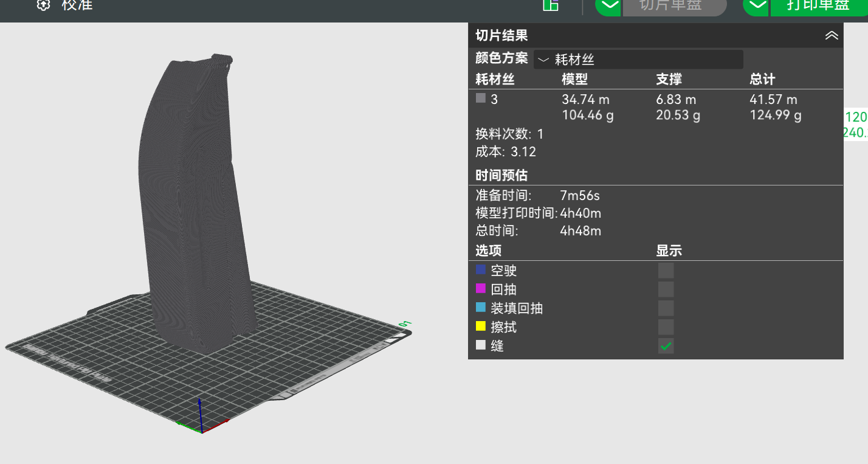Viewport: 868px width, 464px height.
Task: Click the 成本: 3.12 cost line
Action: pyautogui.click(x=506, y=151)
